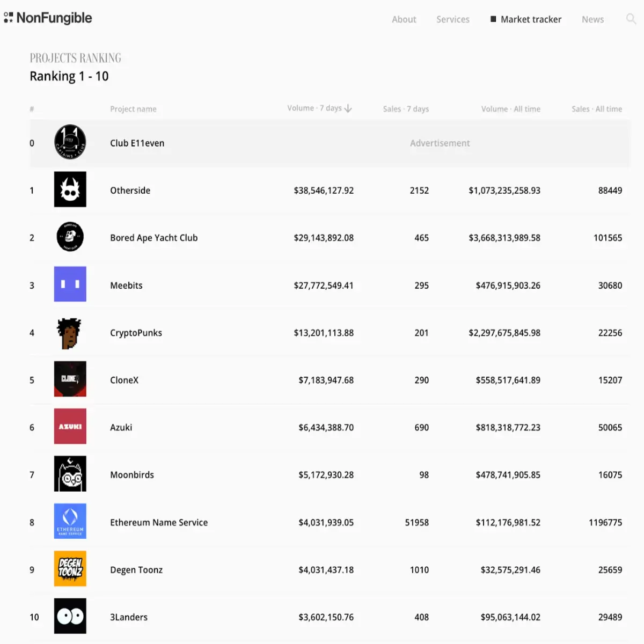Sort by Project name column header
The height and width of the screenshot is (644, 644).
click(133, 109)
